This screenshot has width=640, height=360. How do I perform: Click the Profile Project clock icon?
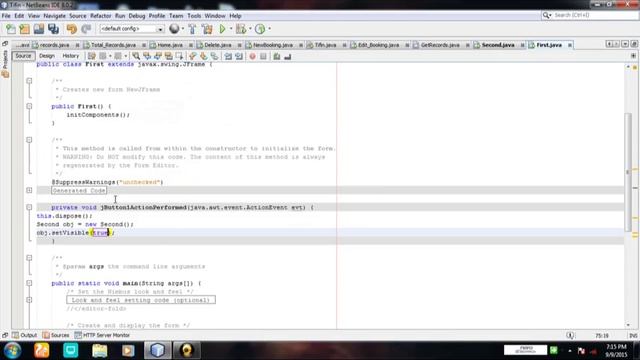pos(260,29)
